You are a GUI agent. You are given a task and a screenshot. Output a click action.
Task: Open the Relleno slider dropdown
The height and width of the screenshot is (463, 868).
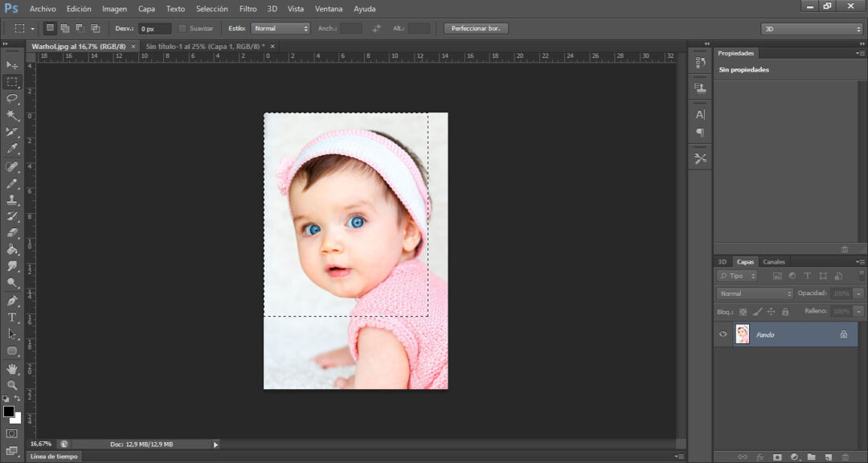click(858, 312)
